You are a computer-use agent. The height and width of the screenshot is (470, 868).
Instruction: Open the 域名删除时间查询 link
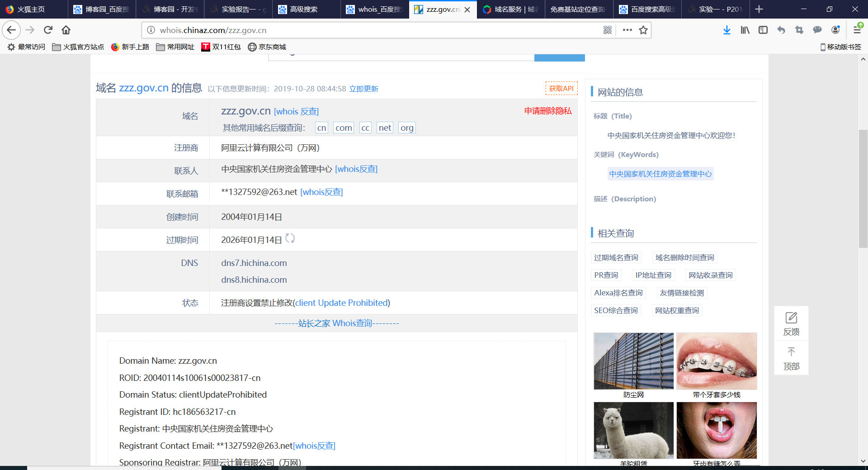685,257
